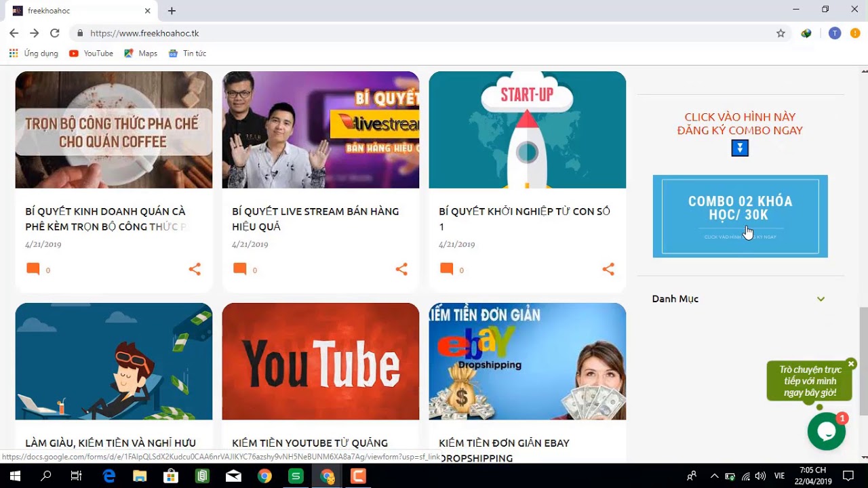This screenshot has height=488, width=868.
Task: Dismiss the chat invitation tooltip
Action: pyautogui.click(x=851, y=364)
